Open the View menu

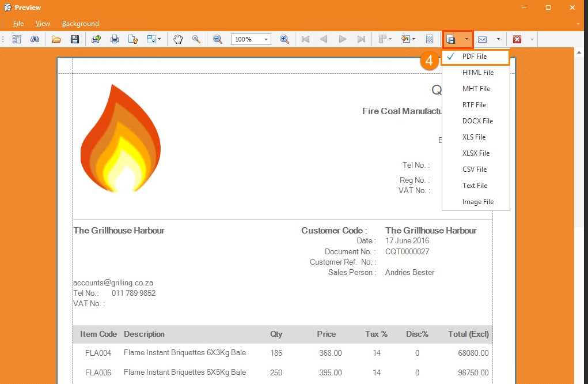click(x=42, y=24)
